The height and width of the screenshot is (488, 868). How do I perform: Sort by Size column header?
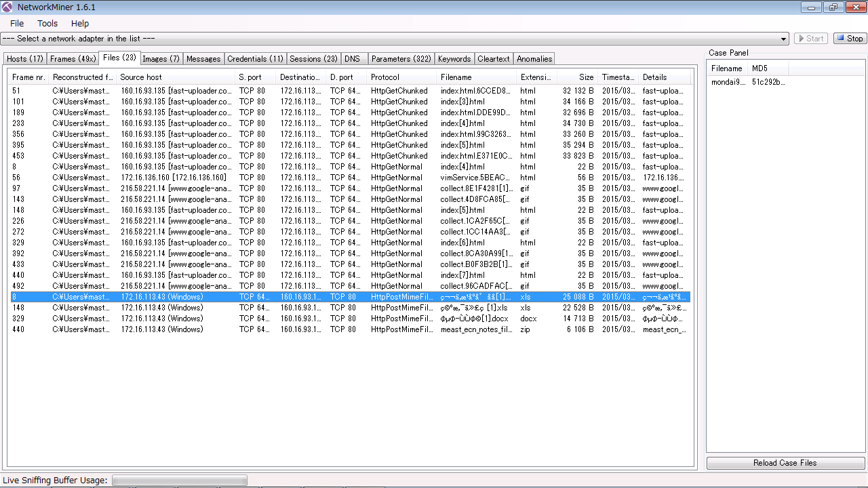click(576, 77)
